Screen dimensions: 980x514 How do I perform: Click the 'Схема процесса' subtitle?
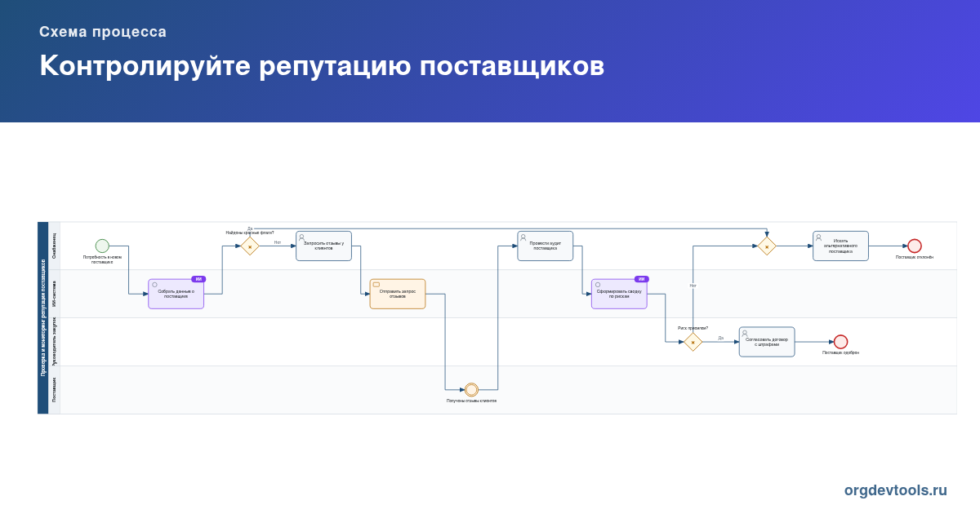pos(103,32)
